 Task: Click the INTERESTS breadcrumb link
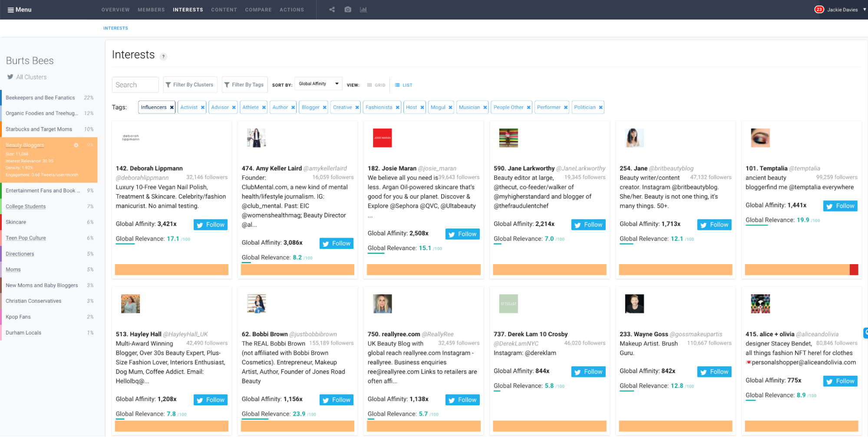click(x=116, y=28)
